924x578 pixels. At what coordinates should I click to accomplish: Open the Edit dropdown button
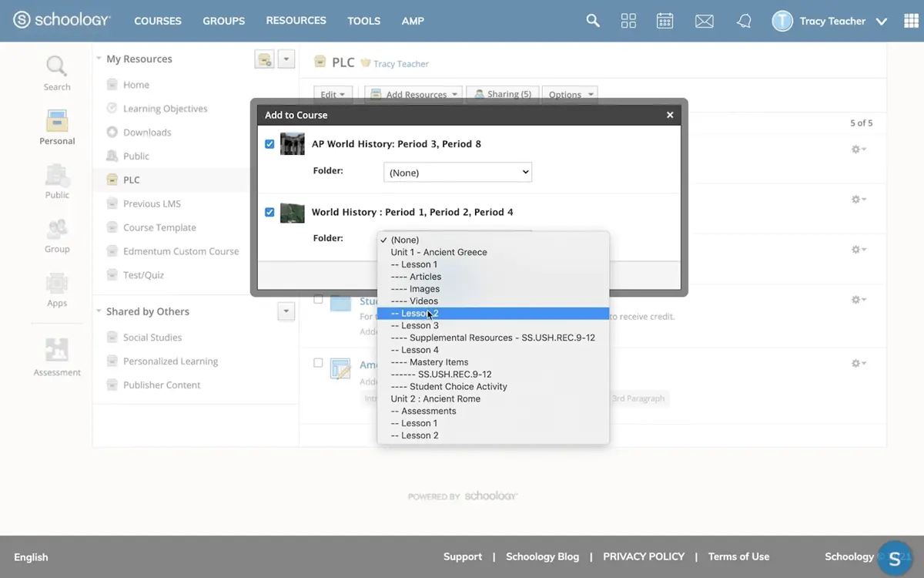[x=333, y=94]
